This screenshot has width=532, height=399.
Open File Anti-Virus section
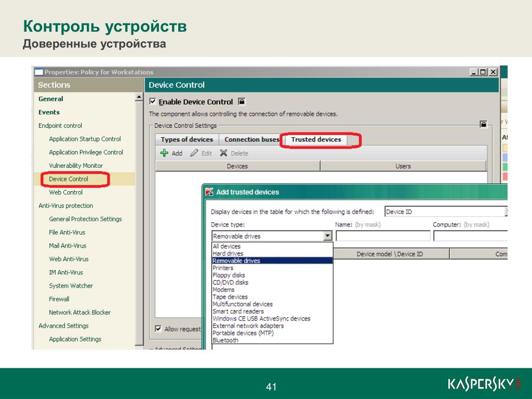[67, 232]
